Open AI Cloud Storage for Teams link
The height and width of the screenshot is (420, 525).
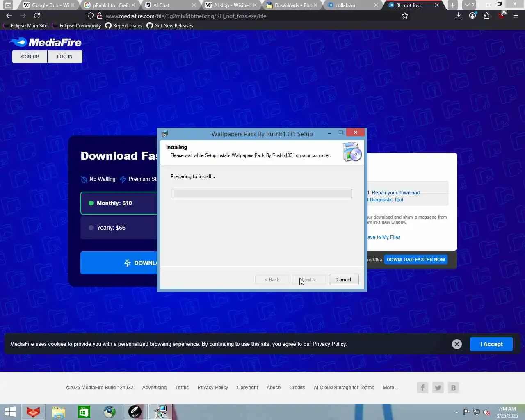click(x=344, y=388)
